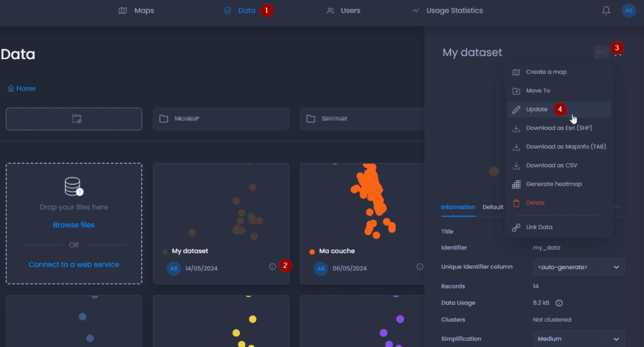644x347 pixels.
Task: Open the AS user avatar menu
Action: pyautogui.click(x=628, y=11)
